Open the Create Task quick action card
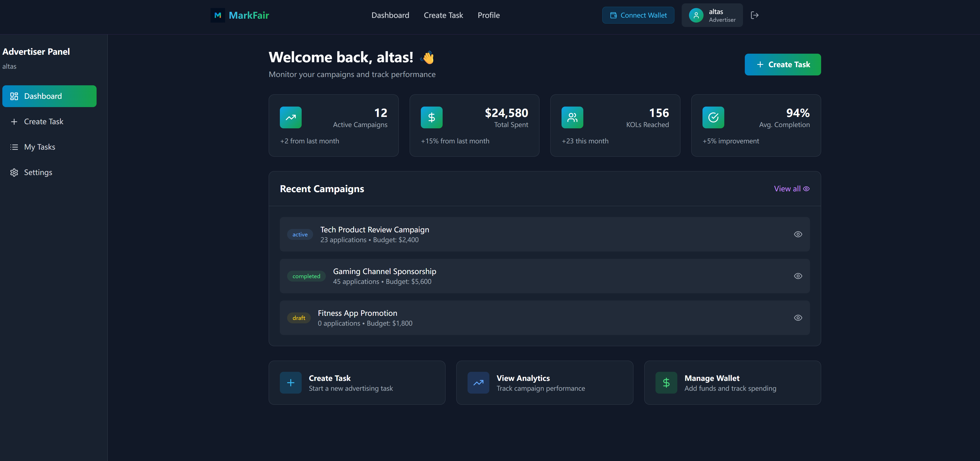This screenshot has width=980, height=461. tap(356, 383)
